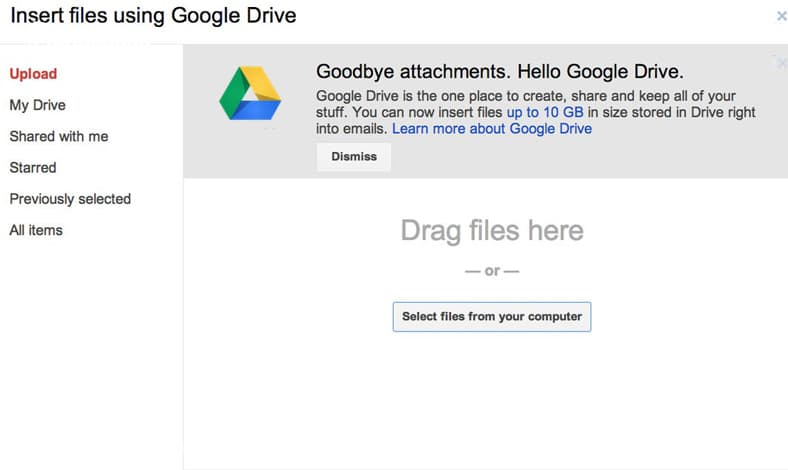Show Starred files list
Image resolution: width=788 pixels, height=470 pixels.
click(33, 167)
